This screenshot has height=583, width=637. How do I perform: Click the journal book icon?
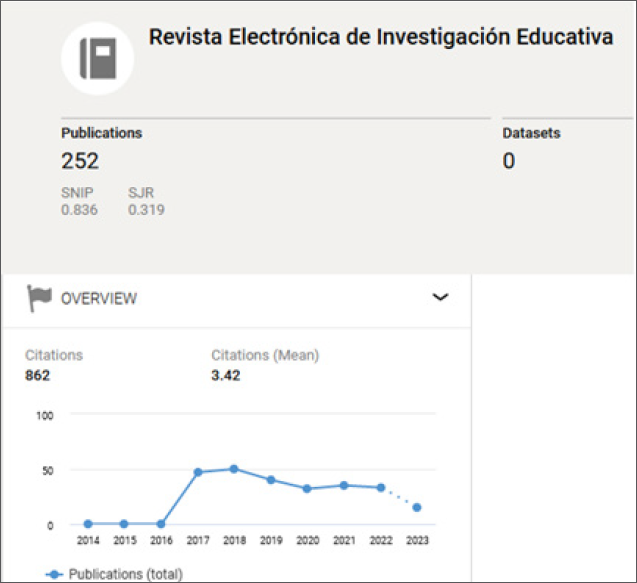click(x=98, y=57)
